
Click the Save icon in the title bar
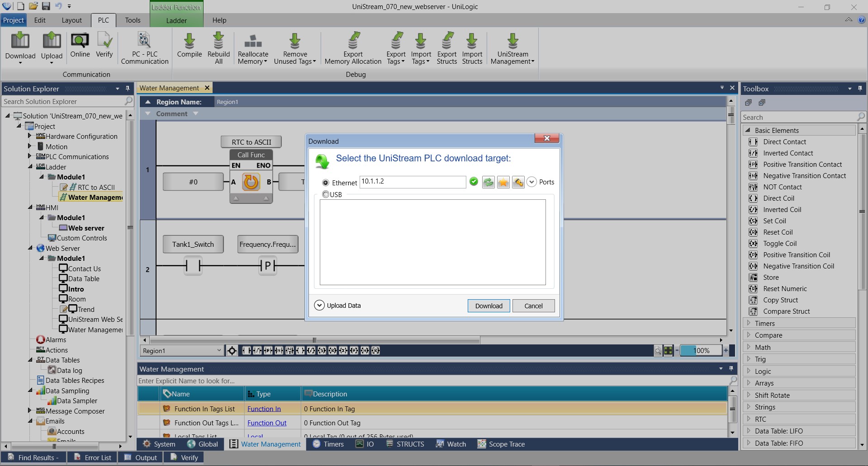(46, 6)
